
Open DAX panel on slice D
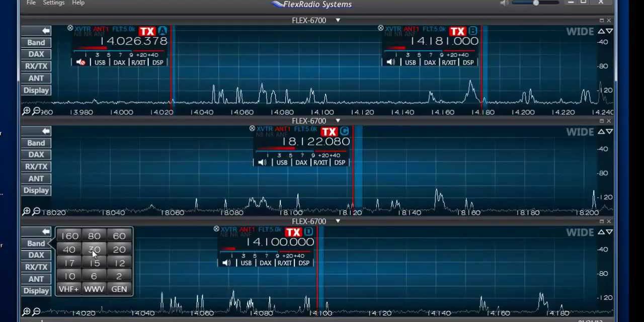pyautogui.click(x=265, y=263)
